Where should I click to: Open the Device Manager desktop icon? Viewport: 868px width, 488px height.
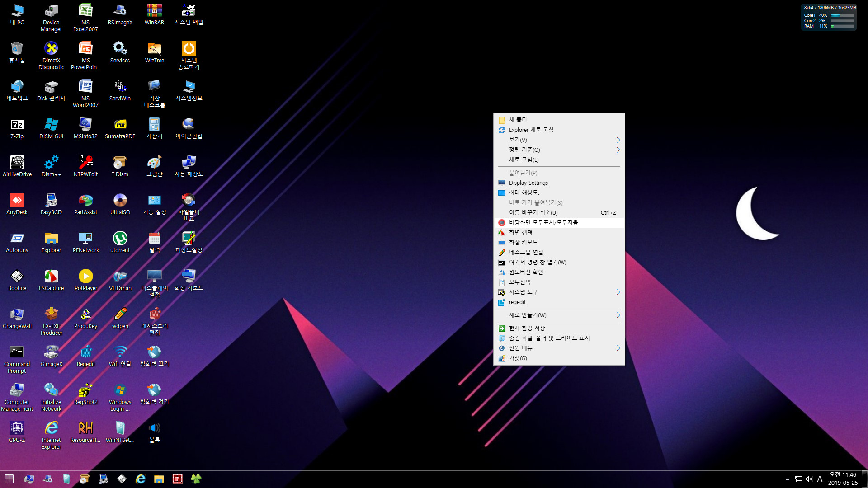pyautogui.click(x=51, y=18)
